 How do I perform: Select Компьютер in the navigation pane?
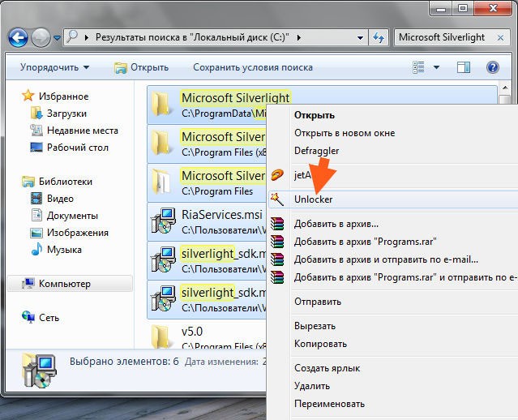click(70, 284)
